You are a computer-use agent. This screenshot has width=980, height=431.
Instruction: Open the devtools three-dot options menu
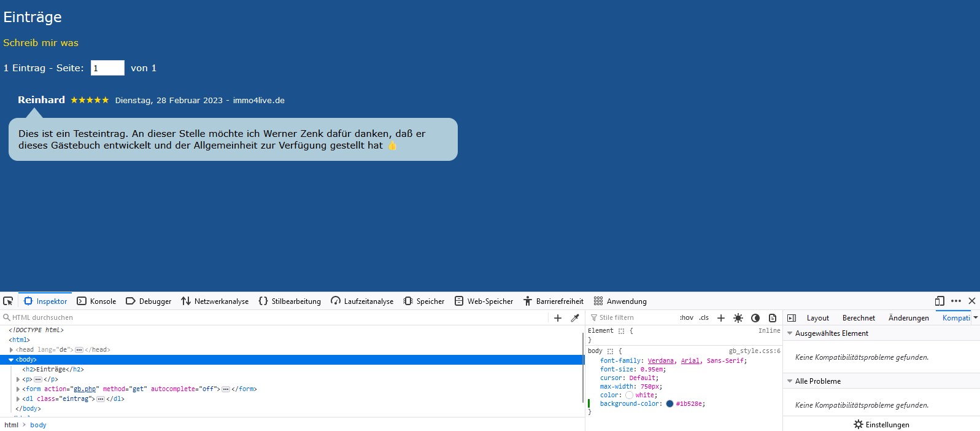point(956,301)
